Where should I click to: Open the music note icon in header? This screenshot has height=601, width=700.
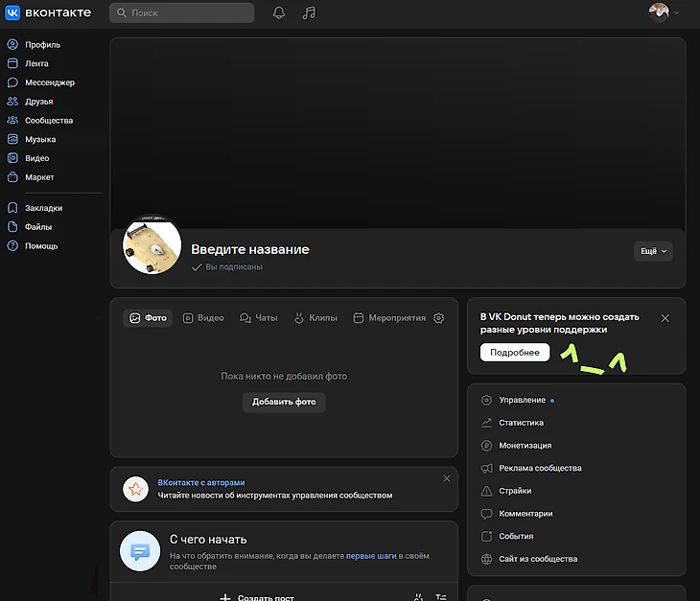click(x=308, y=13)
